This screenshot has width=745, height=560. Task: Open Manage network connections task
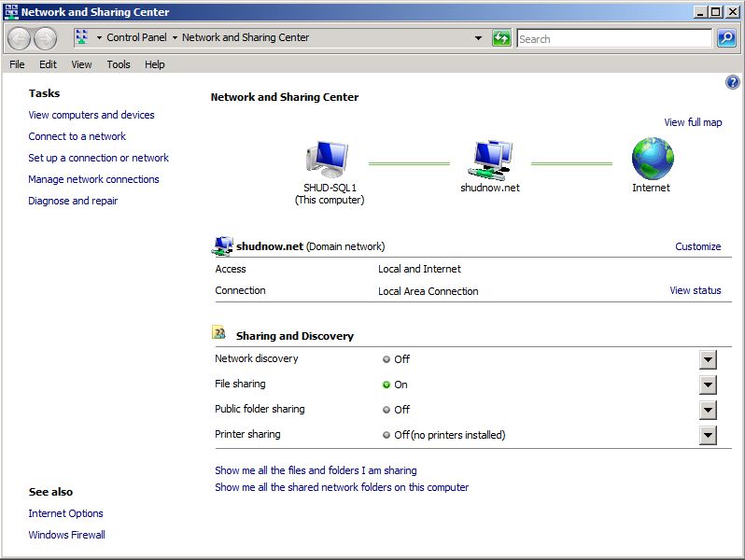point(93,179)
